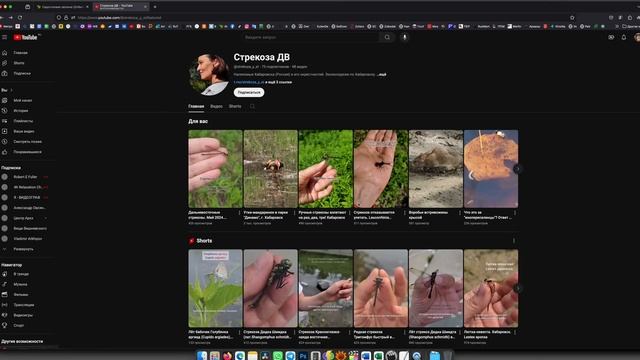The image size is (640, 360).
Task: Open Photoshop from the macOS Dock
Action: 303,356
